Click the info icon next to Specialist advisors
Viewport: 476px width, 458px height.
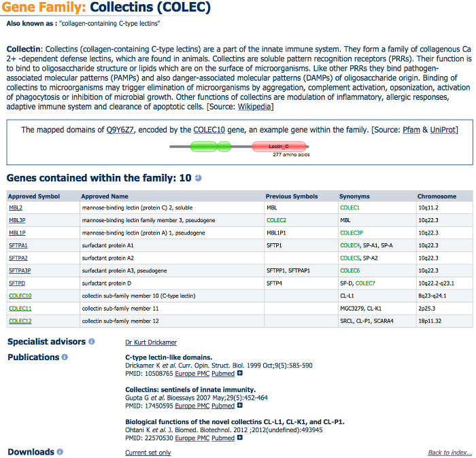(92, 342)
